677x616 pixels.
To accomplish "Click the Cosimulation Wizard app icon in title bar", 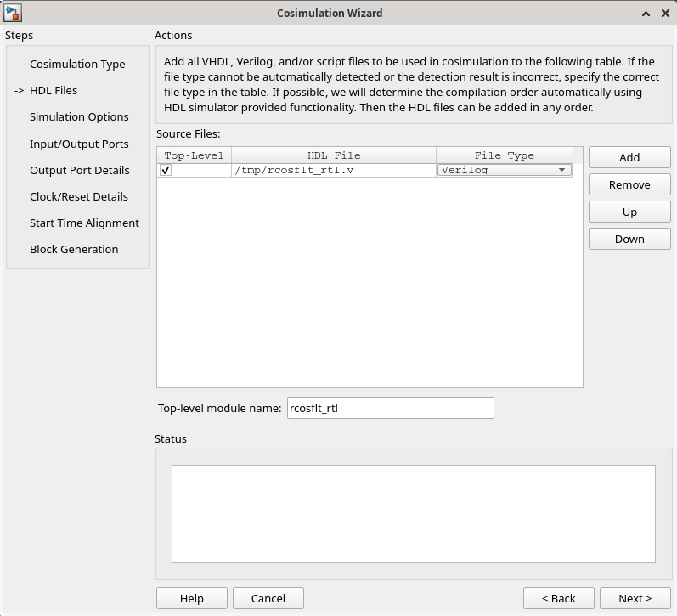I will (x=13, y=13).
